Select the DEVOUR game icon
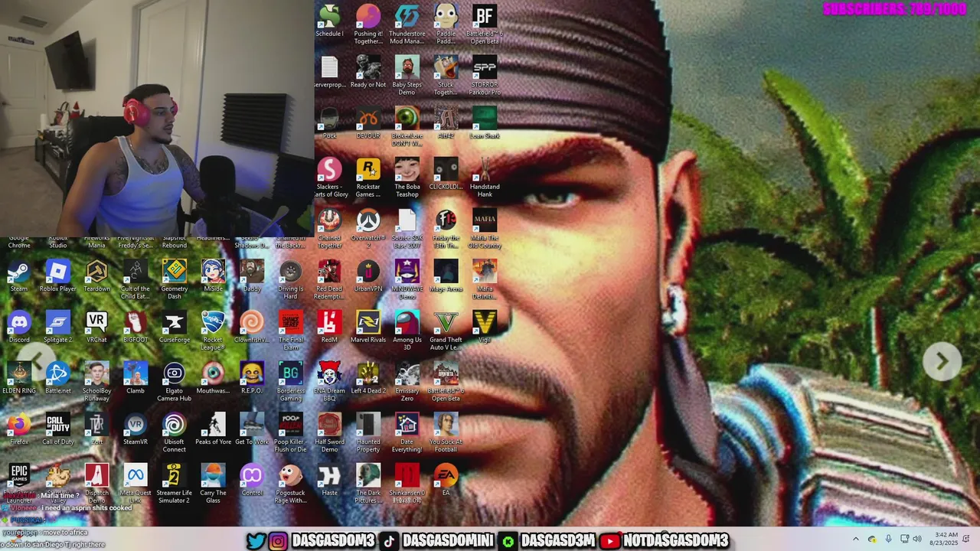 click(x=368, y=123)
